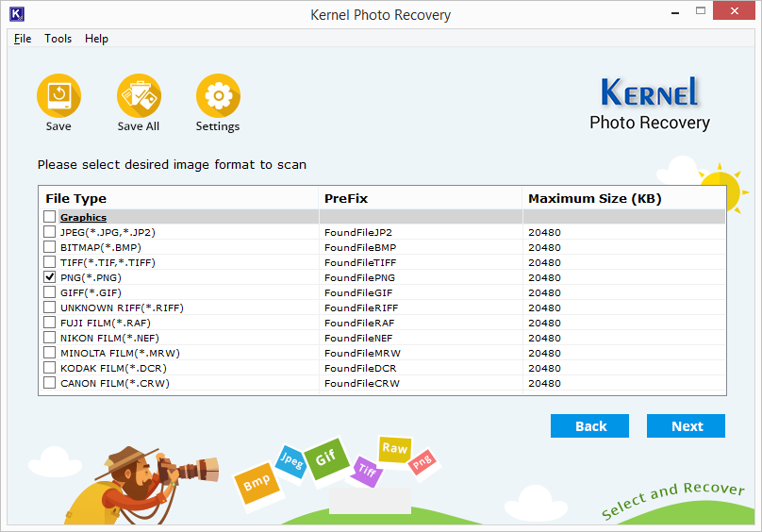Viewport: 762px width, 532px height.
Task: Check the Graphics group checkbox
Action: point(50,217)
